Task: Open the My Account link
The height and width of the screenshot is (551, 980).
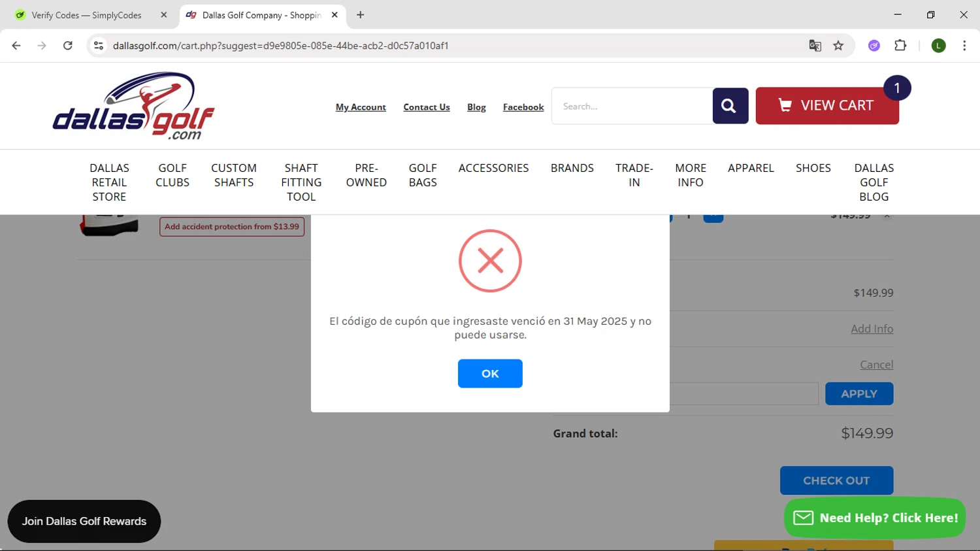Action: pos(361,107)
